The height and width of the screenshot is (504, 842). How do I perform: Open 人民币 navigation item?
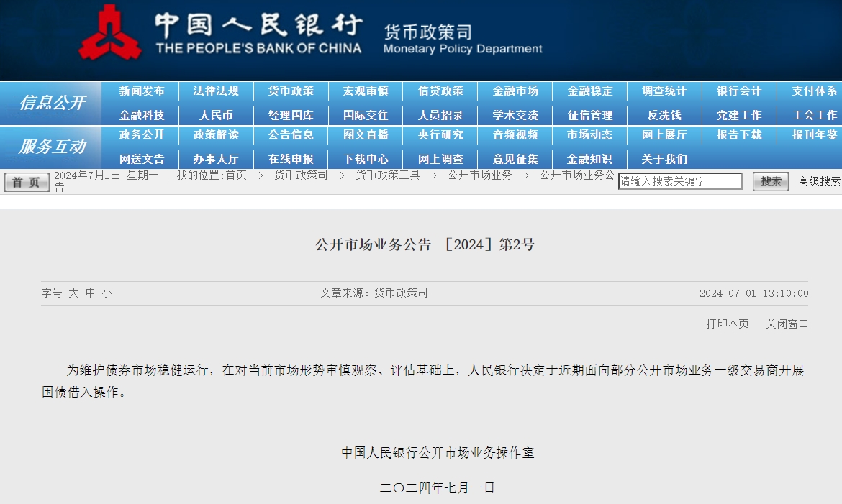pos(216,116)
